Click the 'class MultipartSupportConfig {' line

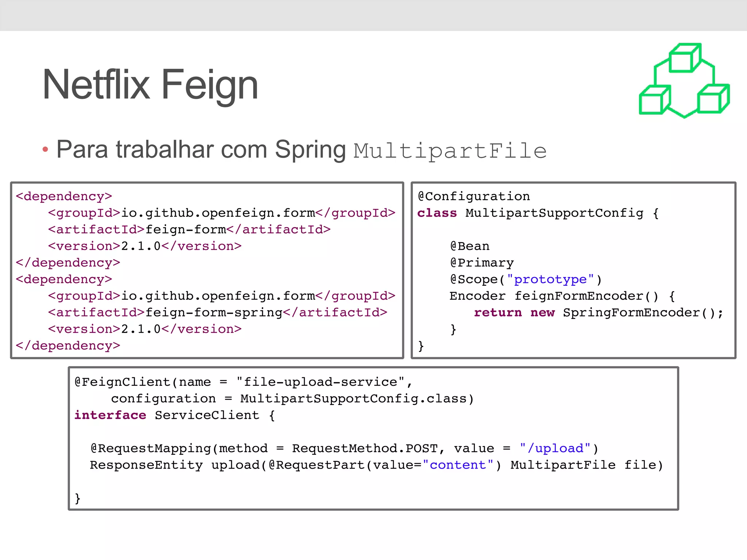point(538,213)
